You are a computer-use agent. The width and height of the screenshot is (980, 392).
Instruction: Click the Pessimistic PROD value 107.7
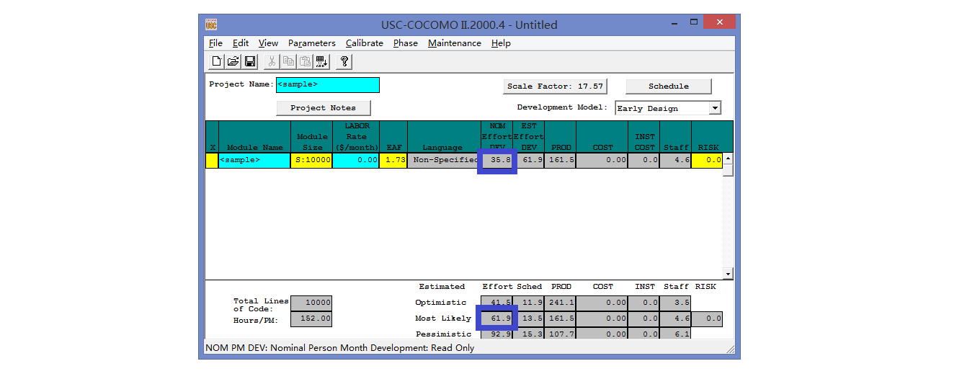(x=561, y=334)
